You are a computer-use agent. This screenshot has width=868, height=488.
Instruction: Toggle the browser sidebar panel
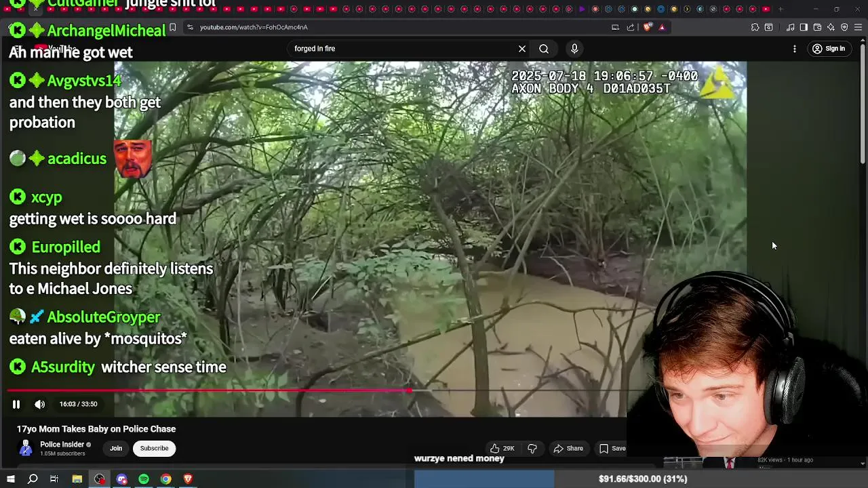pyautogui.click(x=804, y=27)
